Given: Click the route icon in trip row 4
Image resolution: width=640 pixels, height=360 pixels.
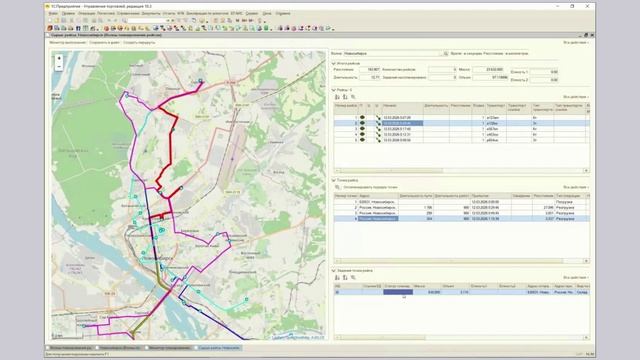Looking at the screenshot, I should point(378,135).
